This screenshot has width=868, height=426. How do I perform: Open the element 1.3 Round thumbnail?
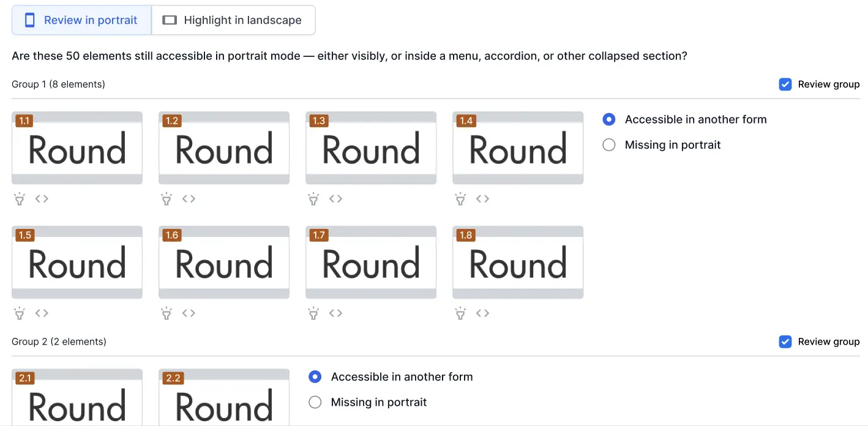pyautogui.click(x=371, y=148)
